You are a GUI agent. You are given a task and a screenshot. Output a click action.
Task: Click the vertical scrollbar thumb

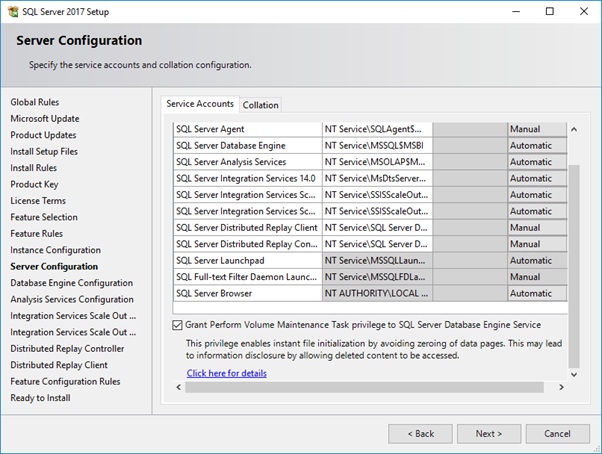point(574,266)
